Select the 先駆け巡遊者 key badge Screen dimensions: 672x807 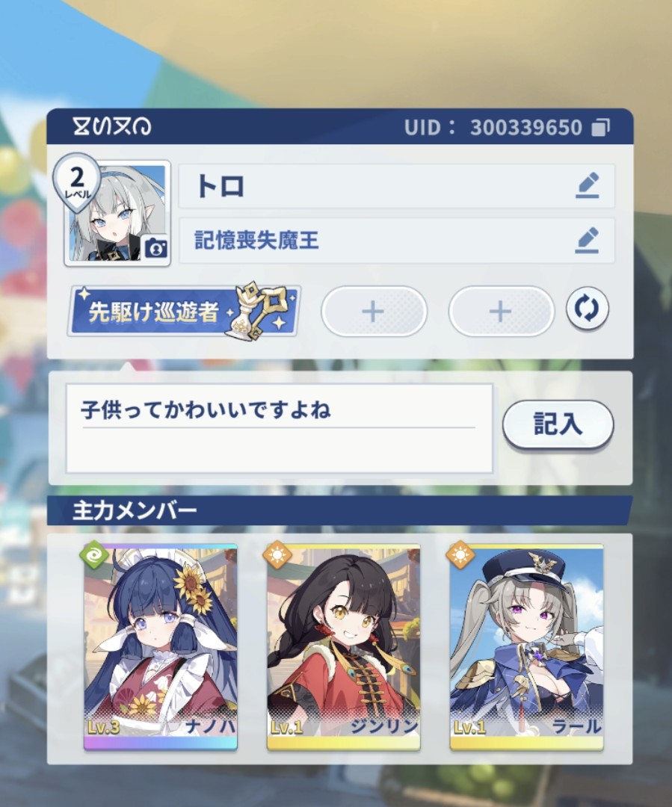coord(184,310)
